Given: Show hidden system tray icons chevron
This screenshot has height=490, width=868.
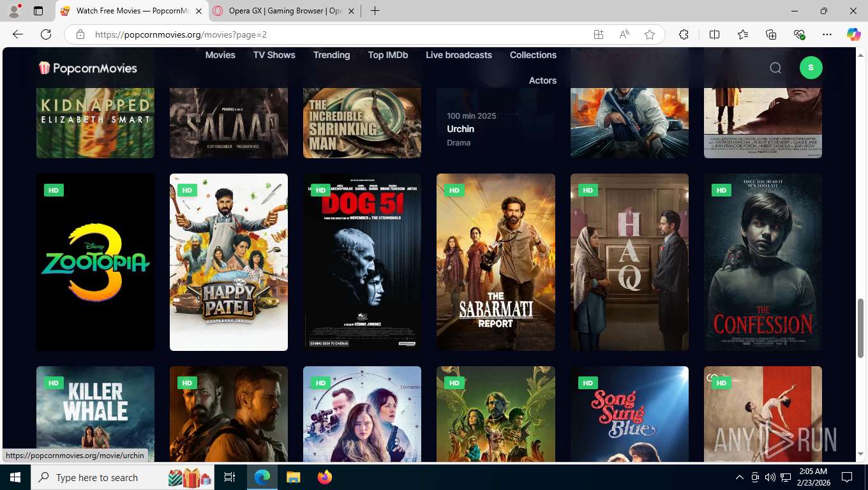Looking at the screenshot, I should (740, 477).
